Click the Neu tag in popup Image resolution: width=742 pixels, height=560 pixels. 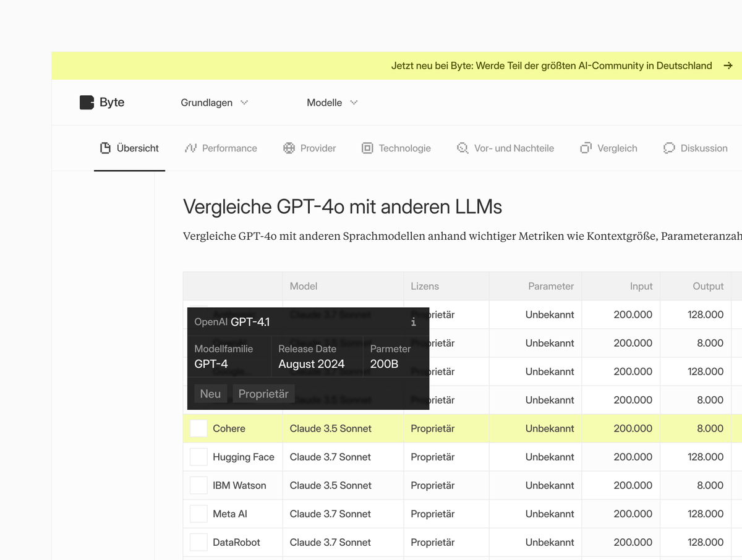210,394
